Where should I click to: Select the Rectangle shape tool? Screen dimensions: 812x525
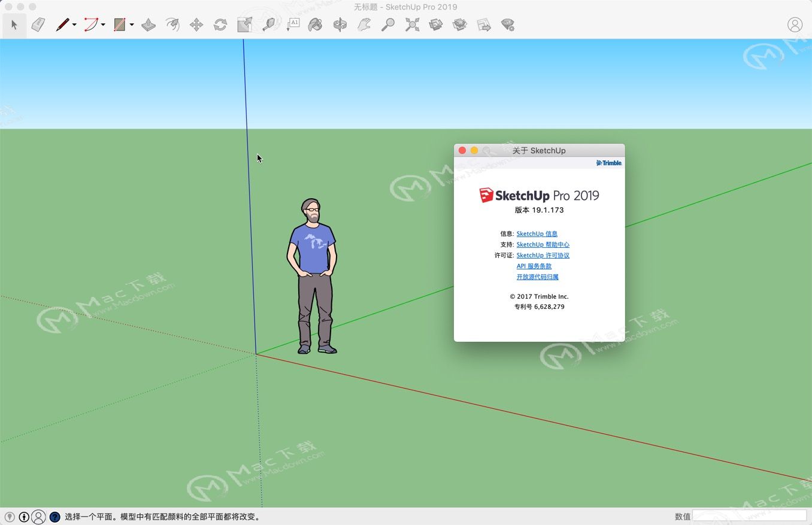120,25
